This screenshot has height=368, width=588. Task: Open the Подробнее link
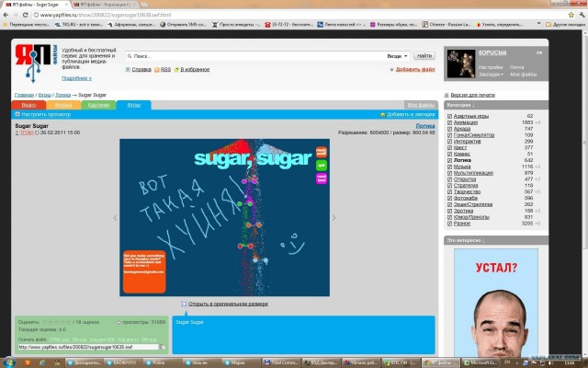(76, 78)
